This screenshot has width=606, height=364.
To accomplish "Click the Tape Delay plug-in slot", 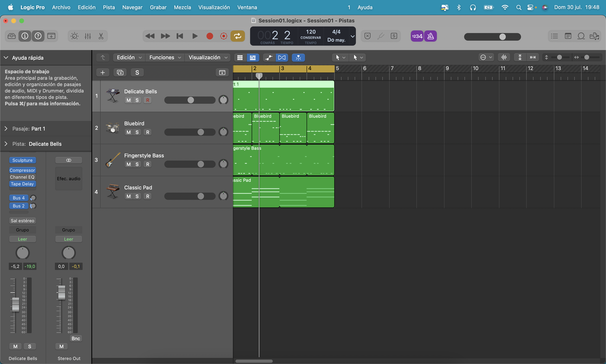I will point(23,184).
